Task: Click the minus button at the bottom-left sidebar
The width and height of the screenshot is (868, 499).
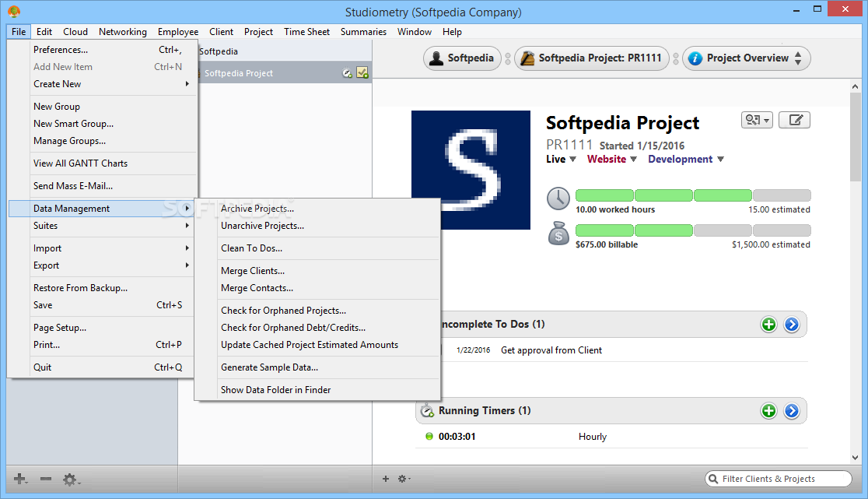Action: tap(46, 479)
